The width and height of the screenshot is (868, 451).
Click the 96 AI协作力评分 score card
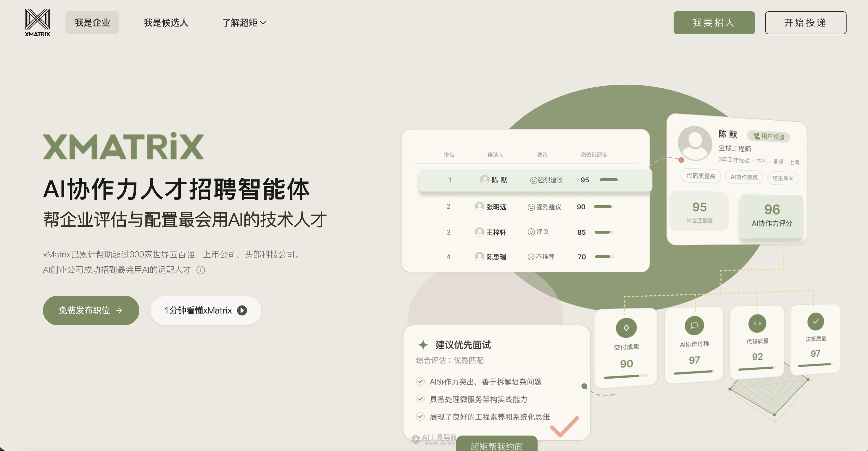click(772, 217)
